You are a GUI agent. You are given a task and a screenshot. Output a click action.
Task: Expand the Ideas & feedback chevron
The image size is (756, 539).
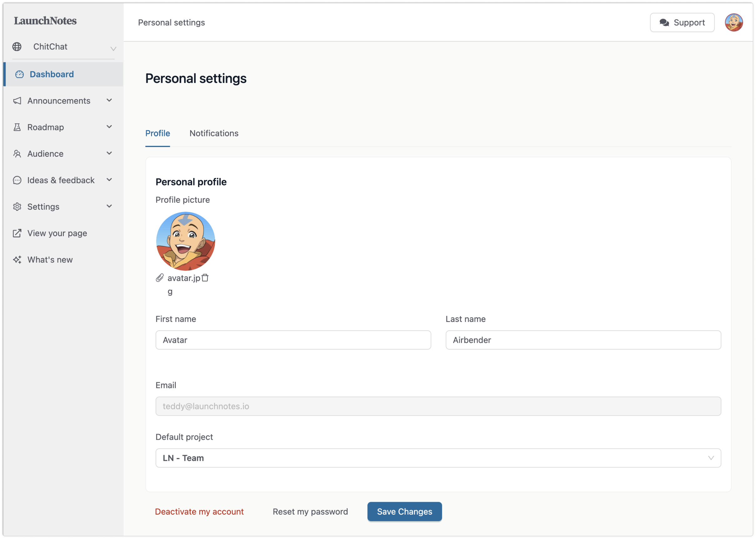click(x=109, y=180)
